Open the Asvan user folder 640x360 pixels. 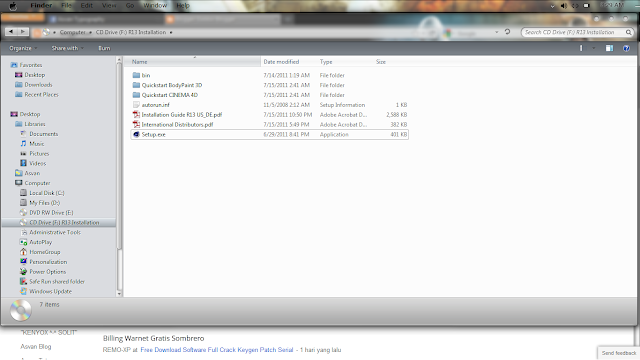point(32,173)
